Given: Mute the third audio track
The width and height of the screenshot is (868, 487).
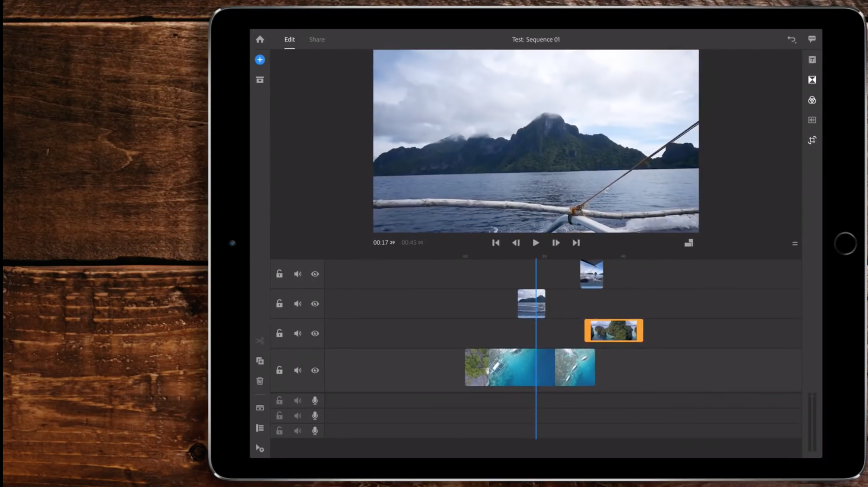Looking at the screenshot, I should (298, 431).
